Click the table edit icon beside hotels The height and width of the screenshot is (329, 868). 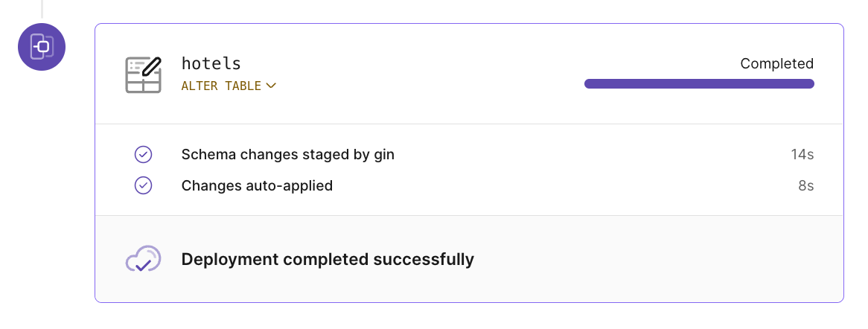tap(143, 75)
